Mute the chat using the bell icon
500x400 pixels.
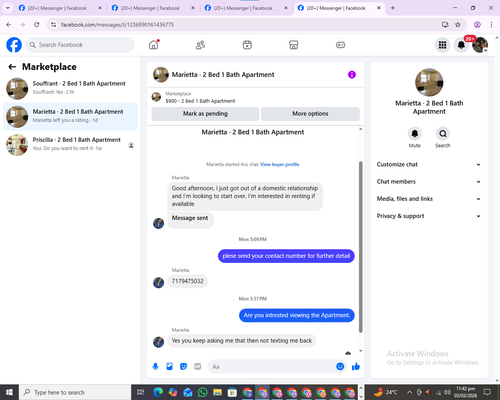[x=415, y=134]
